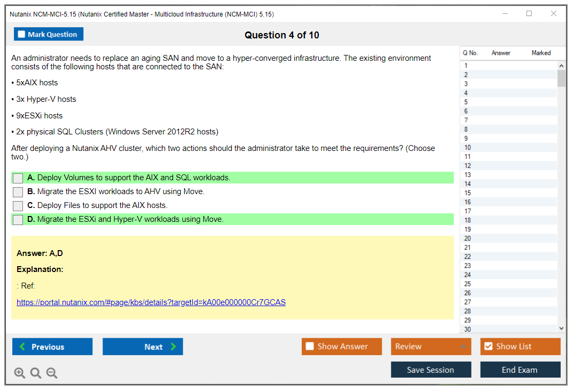Check option C Deploy Files checkbox
The width and height of the screenshot is (574, 392).
tap(18, 206)
